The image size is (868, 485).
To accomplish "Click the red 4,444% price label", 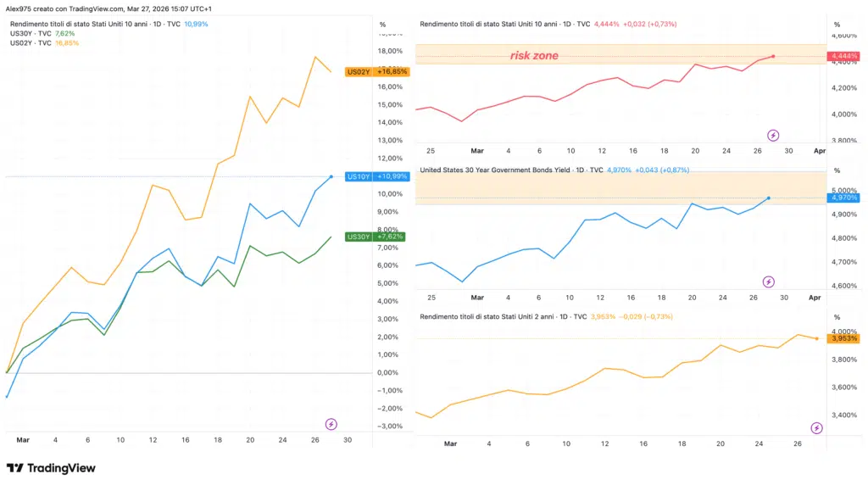I will (844, 57).
